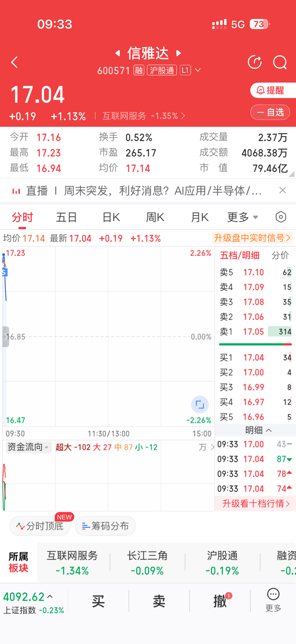Image resolution: width=296 pixels, height=644 pixels.
Task: Open the 更多 chart period dropdown
Action: [242, 217]
